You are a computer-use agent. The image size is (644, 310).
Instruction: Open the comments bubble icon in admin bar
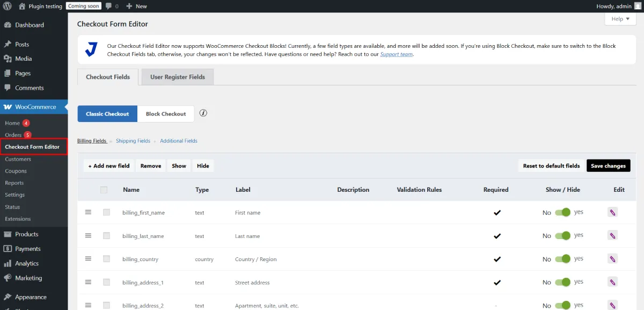click(109, 6)
